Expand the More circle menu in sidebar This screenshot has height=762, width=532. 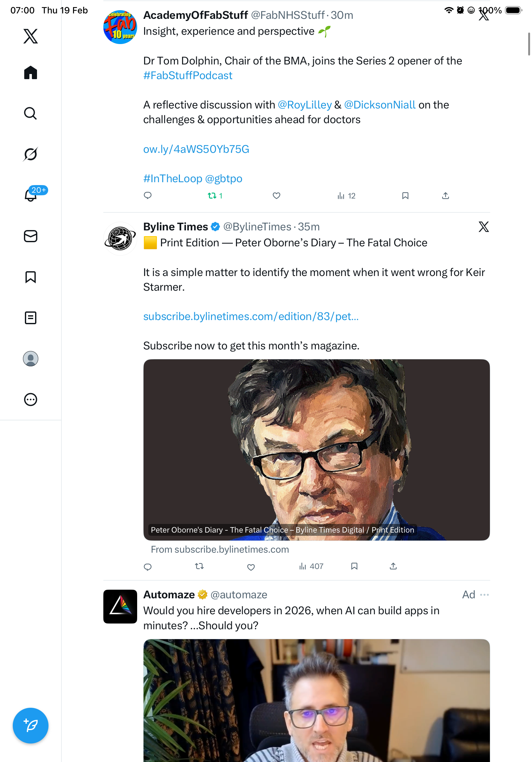pos(31,399)
